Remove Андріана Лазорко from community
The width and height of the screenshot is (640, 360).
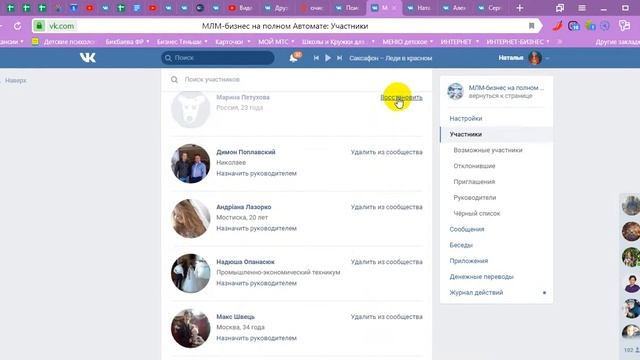point(387,207)
